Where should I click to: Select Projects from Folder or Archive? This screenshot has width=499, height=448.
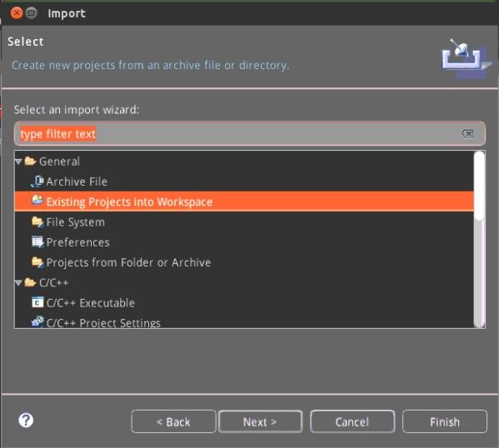[244, 262]
